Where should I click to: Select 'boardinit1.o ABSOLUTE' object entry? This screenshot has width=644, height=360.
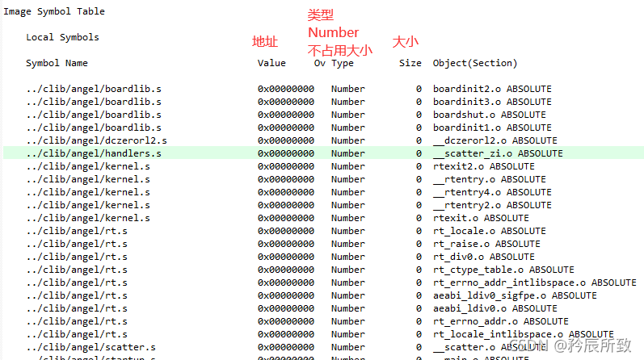[492, 128]
